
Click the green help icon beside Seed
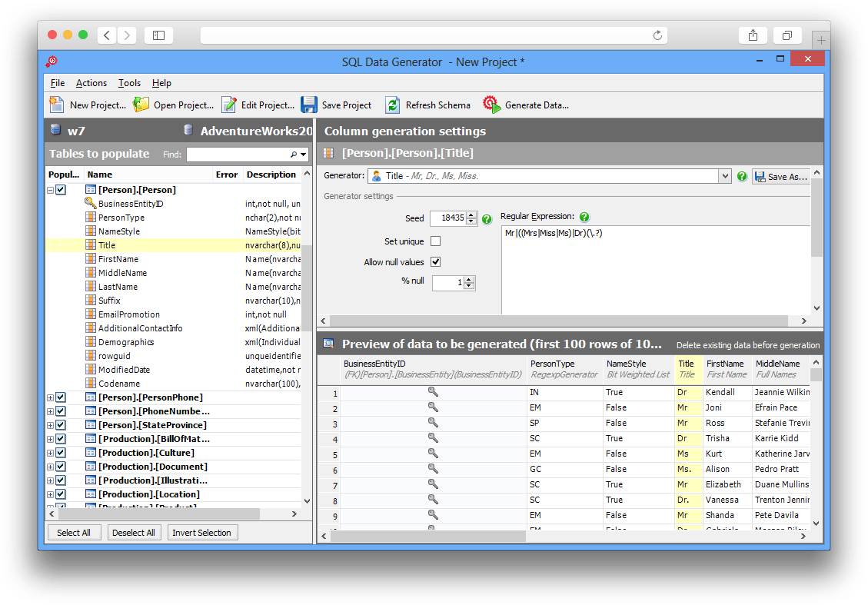(x=487, y=219)
